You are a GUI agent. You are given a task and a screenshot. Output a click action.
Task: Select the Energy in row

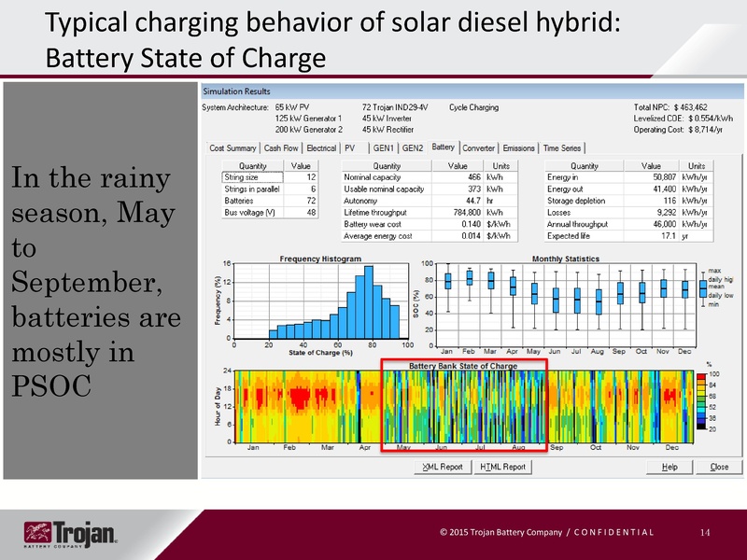coord(628,177)
